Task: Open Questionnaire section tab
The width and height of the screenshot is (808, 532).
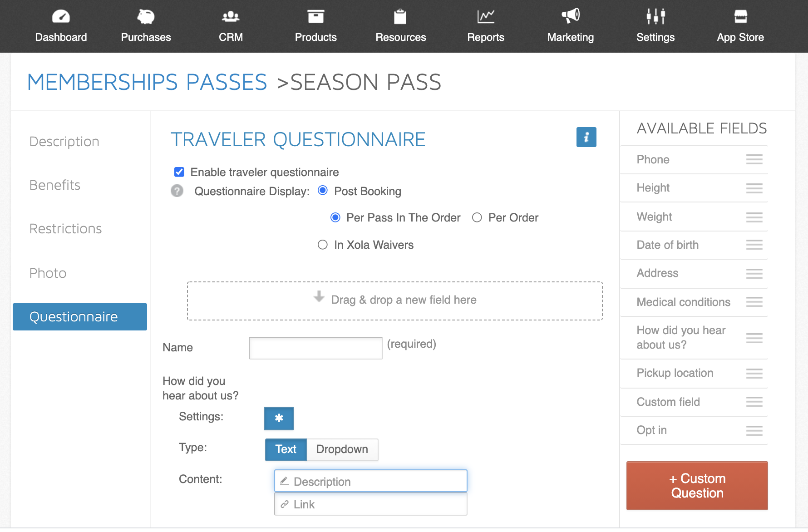Action: [80, 317]
